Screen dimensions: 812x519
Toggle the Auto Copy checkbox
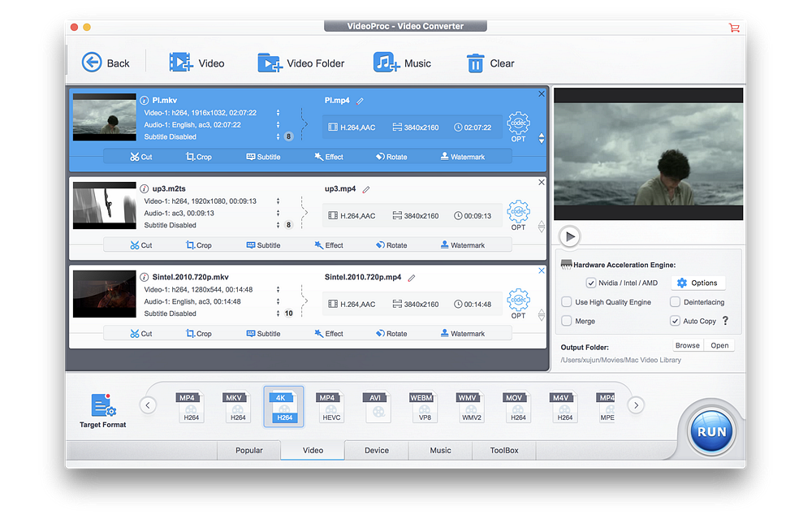(676, 321)
